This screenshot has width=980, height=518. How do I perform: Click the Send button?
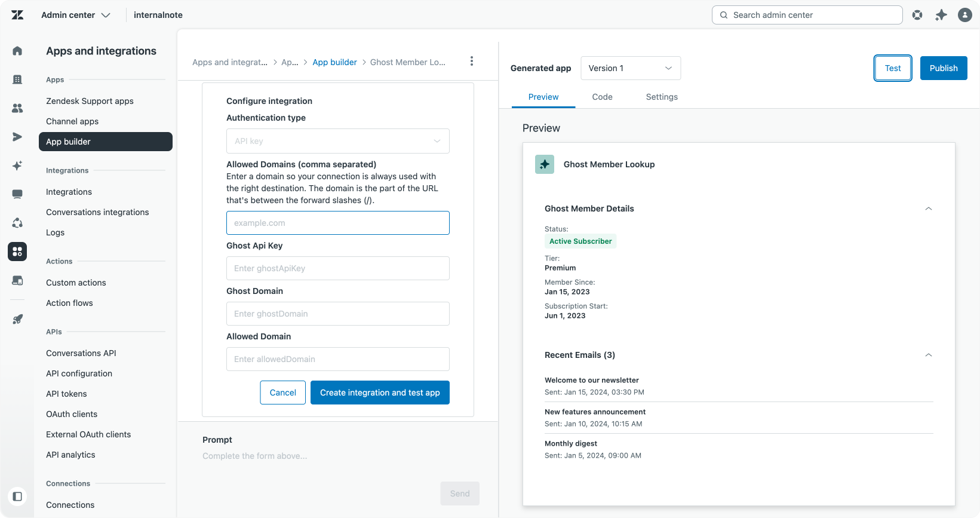pos(460,494)
